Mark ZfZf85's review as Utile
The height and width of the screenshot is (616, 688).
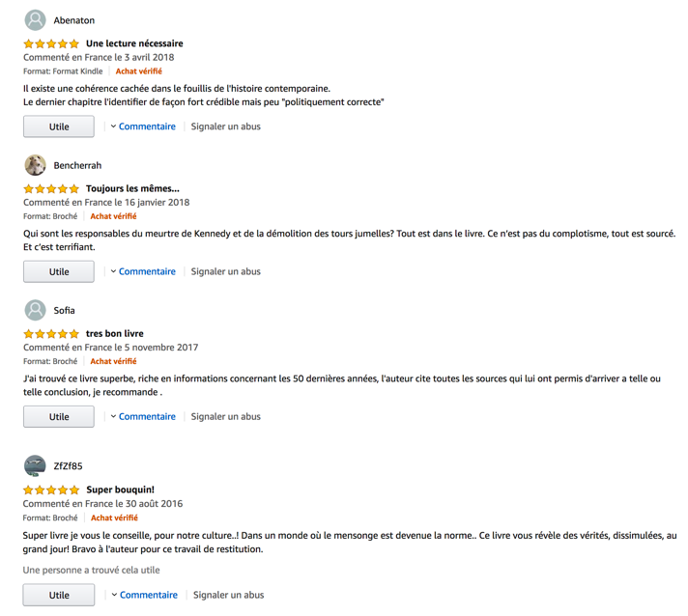pos(59,595)
